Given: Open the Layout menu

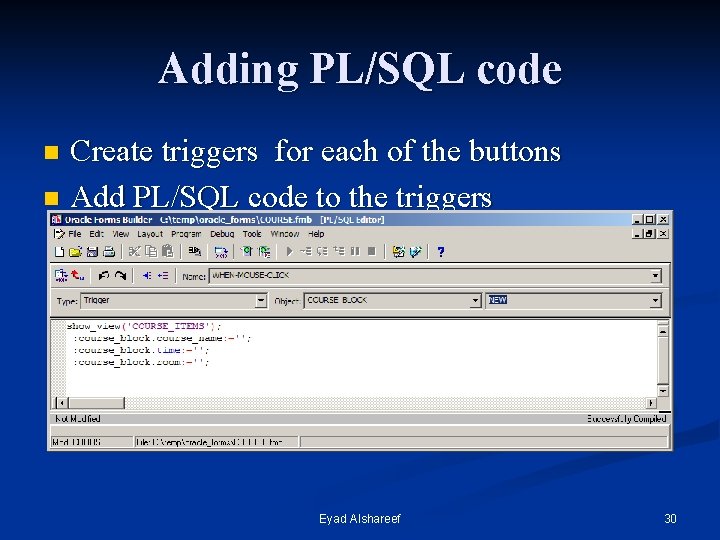Looking at the screenshot, I should 150,234.
